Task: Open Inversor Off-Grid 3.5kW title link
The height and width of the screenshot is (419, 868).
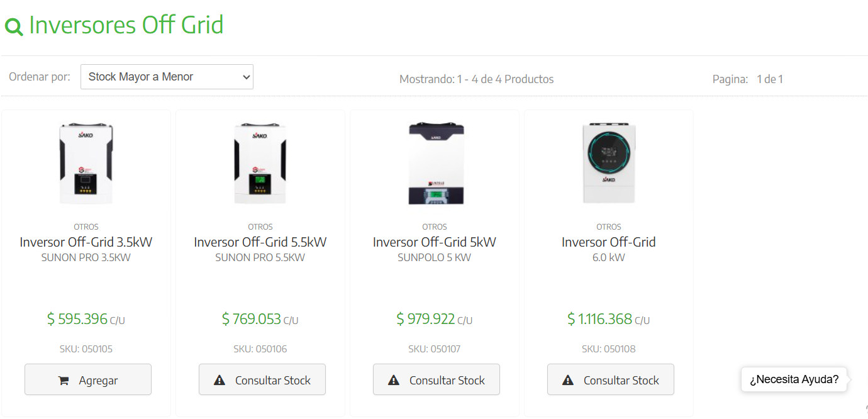Action: [86, 242]
